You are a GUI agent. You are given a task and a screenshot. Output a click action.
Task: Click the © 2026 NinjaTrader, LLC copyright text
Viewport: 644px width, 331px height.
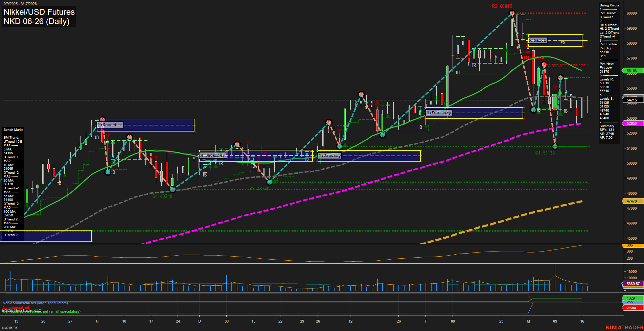pyautogui.click(x=21, y=310)
